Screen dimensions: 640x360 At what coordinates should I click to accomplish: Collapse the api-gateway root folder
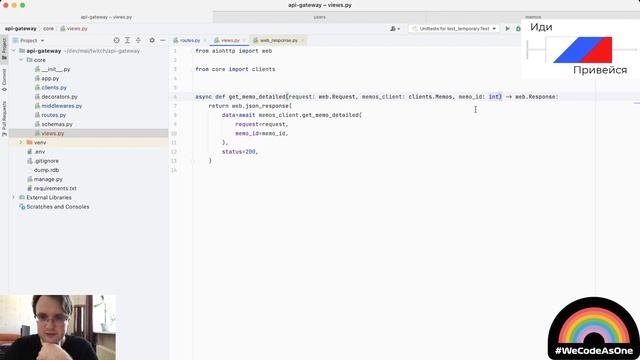click(x=14, y=51)
